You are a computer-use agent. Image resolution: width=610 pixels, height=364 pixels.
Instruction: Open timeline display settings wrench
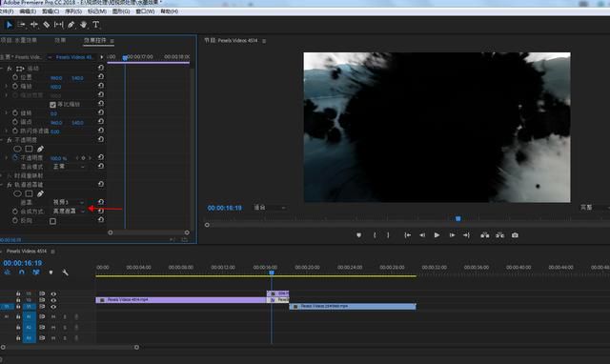coord(65,273)
